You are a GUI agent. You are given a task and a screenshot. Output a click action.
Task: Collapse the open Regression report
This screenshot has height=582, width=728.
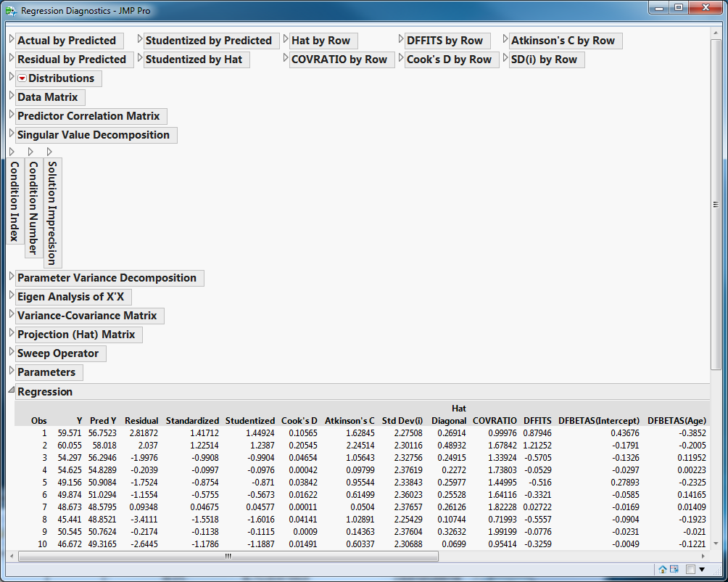point(12,391)
